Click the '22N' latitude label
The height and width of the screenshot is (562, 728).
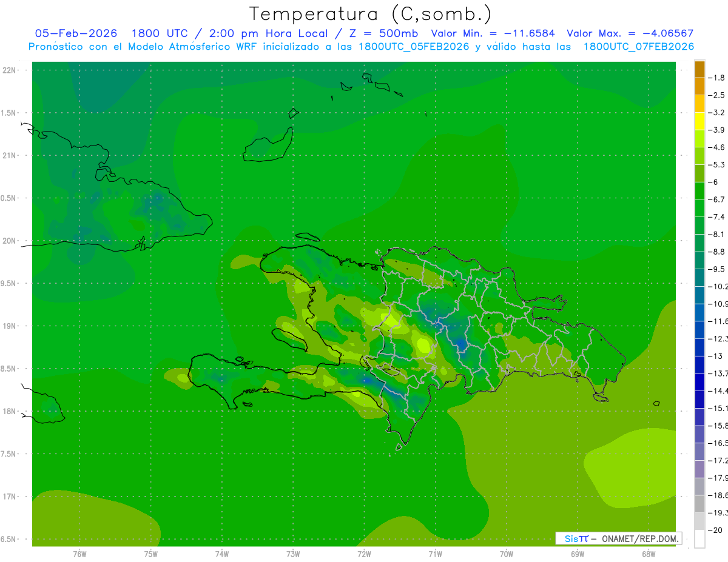[x=10, y=70]
